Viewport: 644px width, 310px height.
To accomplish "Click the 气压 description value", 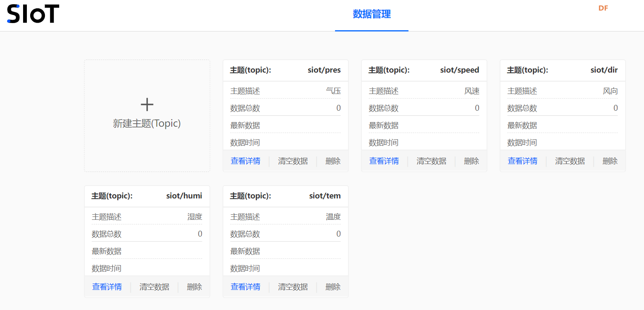I will point(333,91).
